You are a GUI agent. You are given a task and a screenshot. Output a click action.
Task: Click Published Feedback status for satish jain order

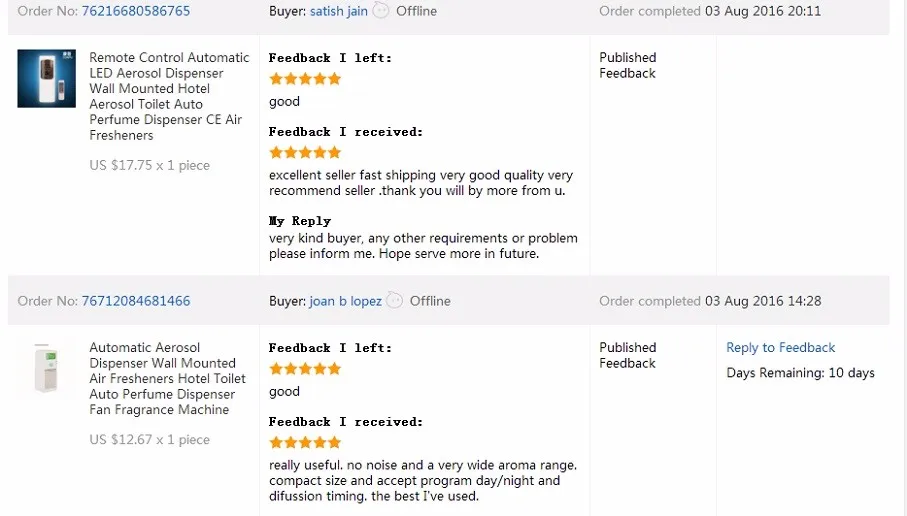point(628,65)
